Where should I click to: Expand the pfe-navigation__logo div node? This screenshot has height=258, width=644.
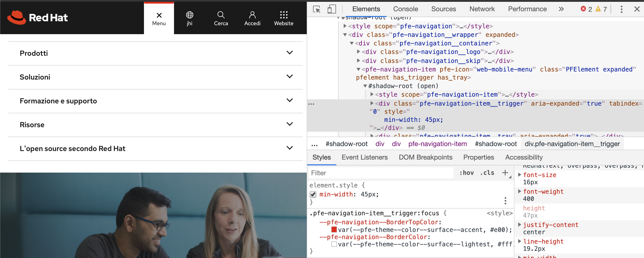(359, 52)
